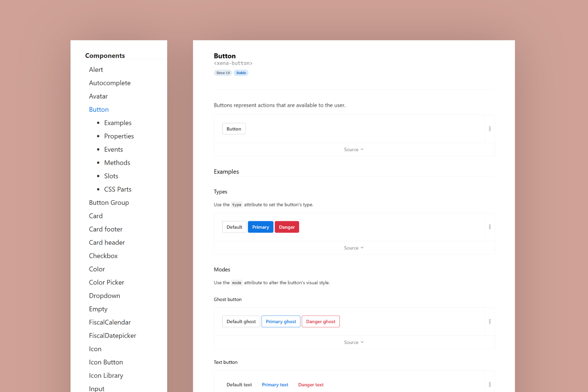Click the red Danger button
The width and height of the screenshot is (588, 392).
click(287, 227)
